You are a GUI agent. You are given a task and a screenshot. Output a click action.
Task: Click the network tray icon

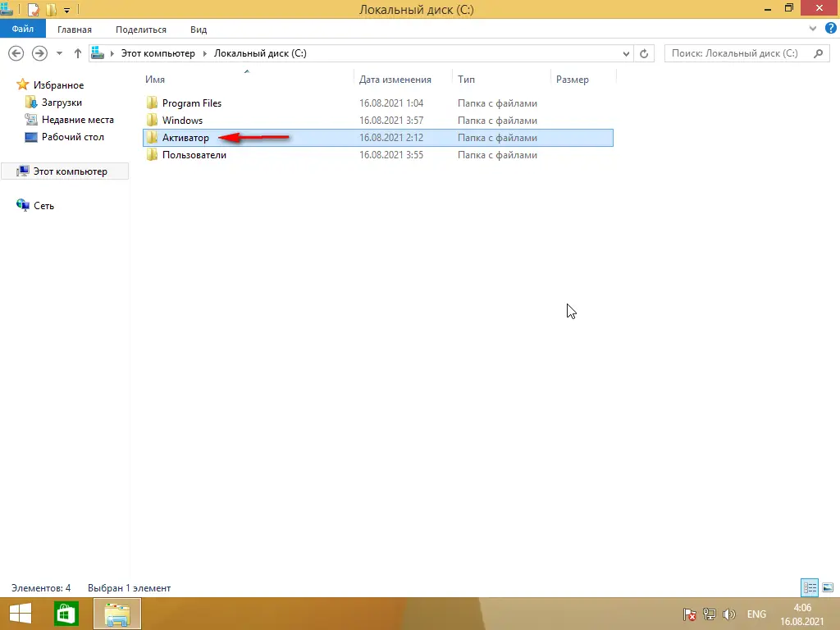[710, 614]
